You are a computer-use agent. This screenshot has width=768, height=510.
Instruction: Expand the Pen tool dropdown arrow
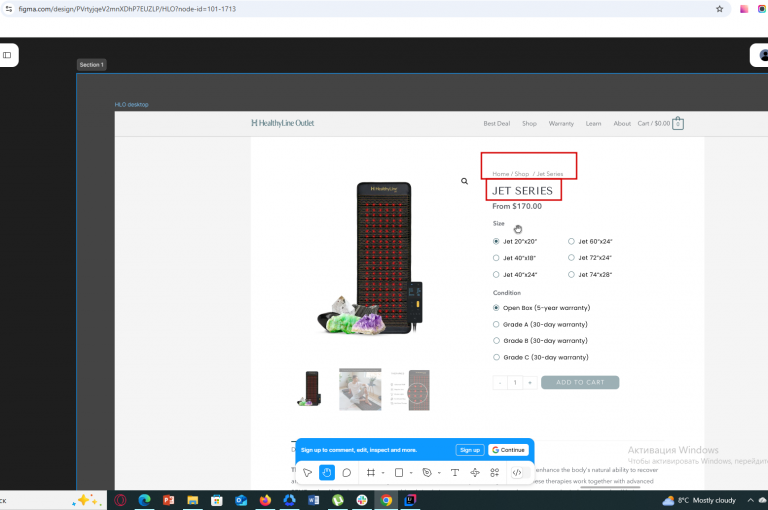pos(439,473)
